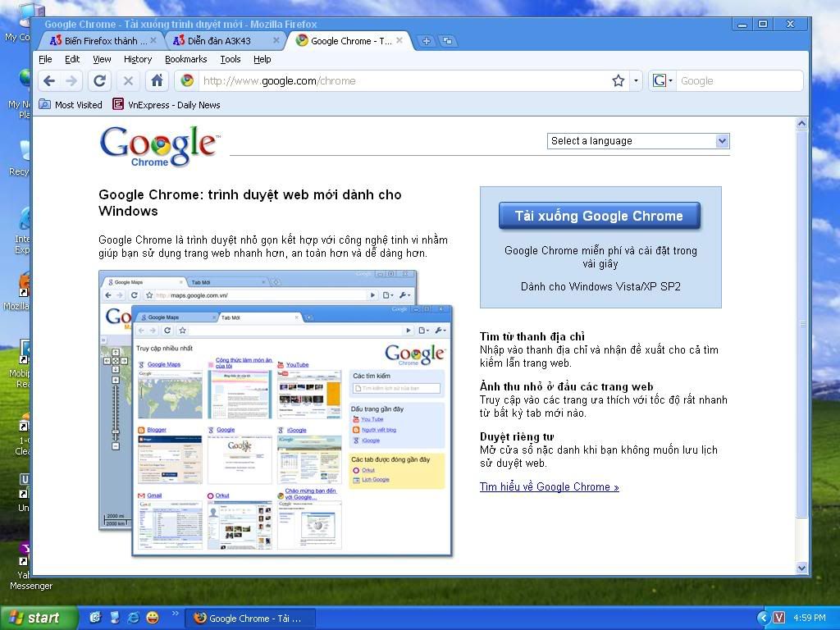Click the Google Chrome logo
The width and height of the screenshot is (840, 630).
tap(159, 146)
